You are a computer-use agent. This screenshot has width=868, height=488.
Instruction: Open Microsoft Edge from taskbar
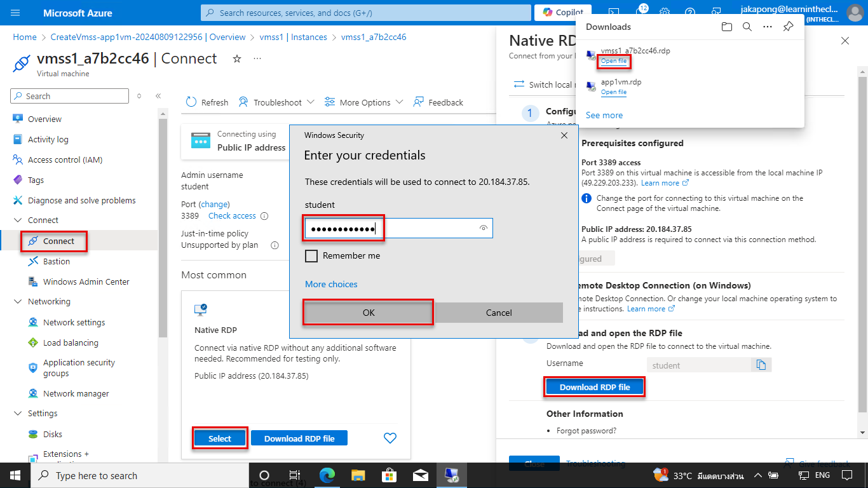[x=327, y=475]
